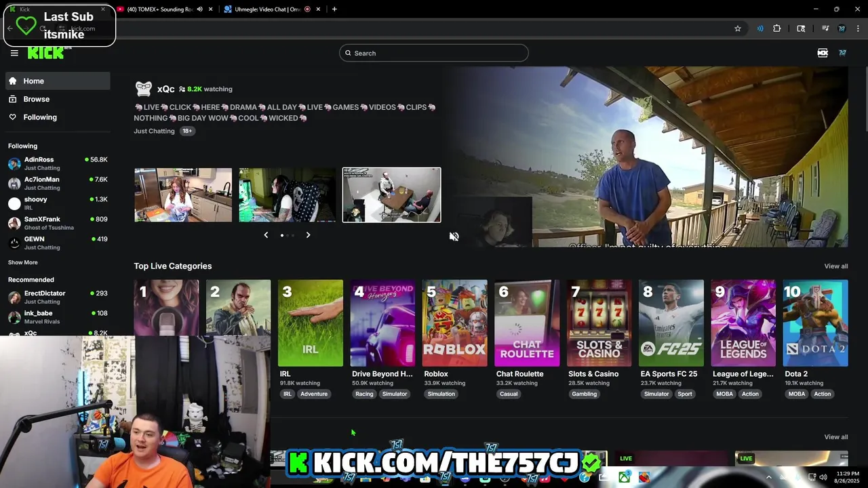Click the green Kick logo
868x488 pixels.
tap(46, 53)
